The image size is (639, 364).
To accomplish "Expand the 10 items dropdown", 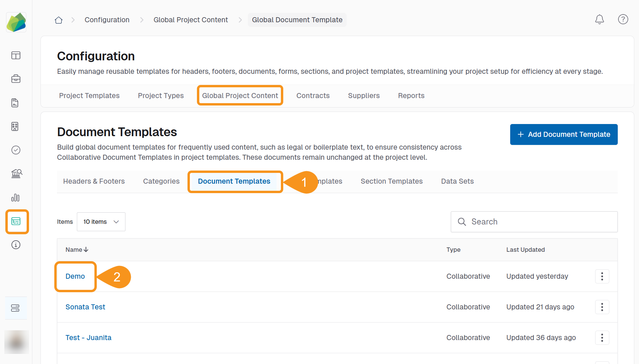I will pos(101,222).
